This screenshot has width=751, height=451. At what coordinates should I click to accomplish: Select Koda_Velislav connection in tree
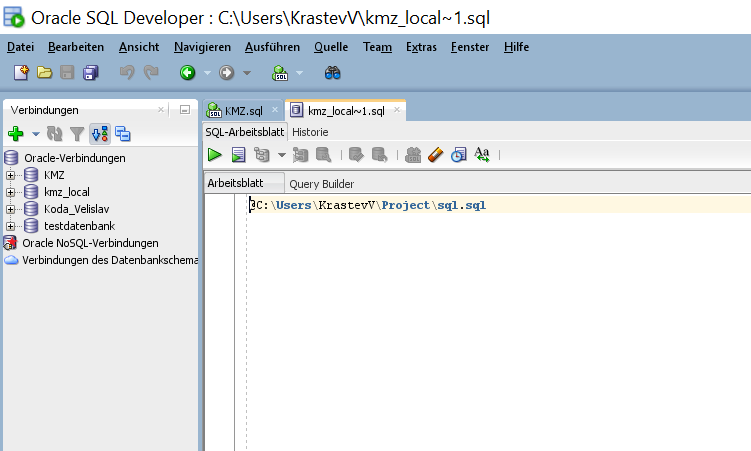(x=75, y=209)
